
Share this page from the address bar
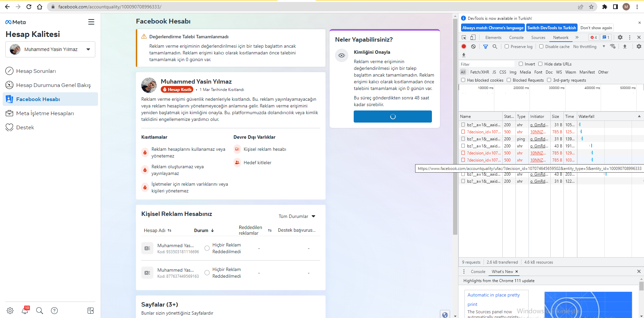coord(581,7)
